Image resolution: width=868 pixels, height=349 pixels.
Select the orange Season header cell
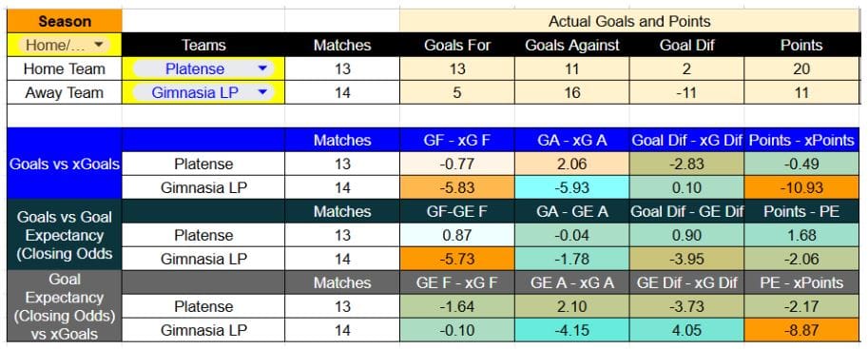65,21
